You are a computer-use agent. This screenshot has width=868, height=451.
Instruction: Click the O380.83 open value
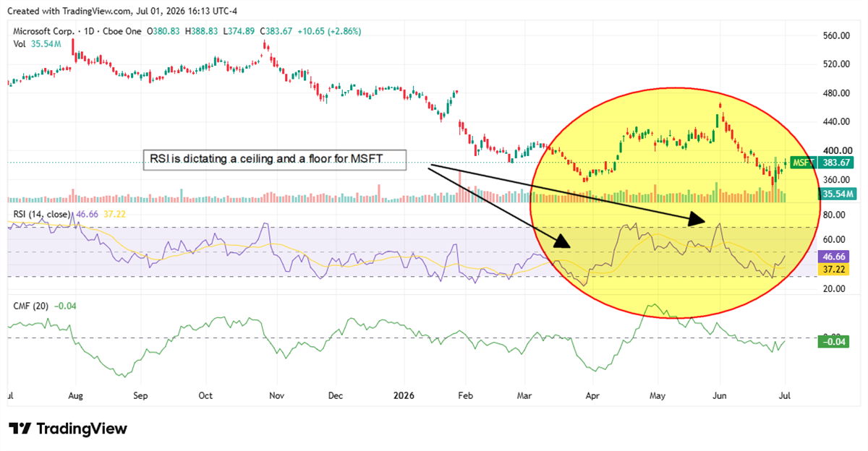point(165,32)
